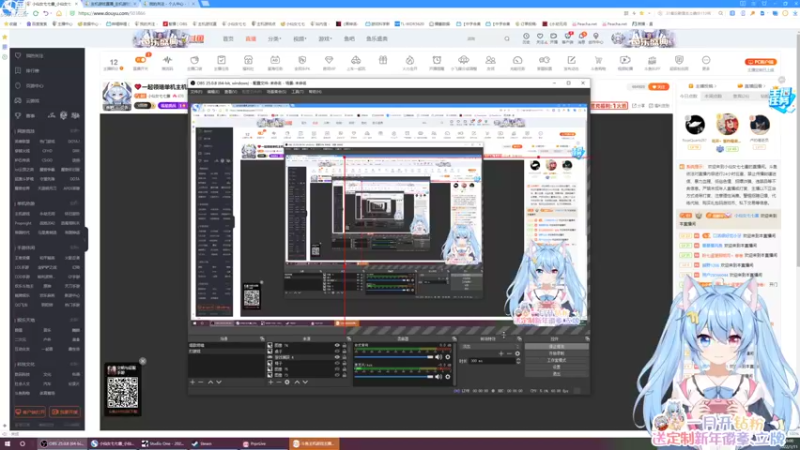Expand the 视频 dropdown in Douyu navigation

pyautogui.click(x=299, y=39)
